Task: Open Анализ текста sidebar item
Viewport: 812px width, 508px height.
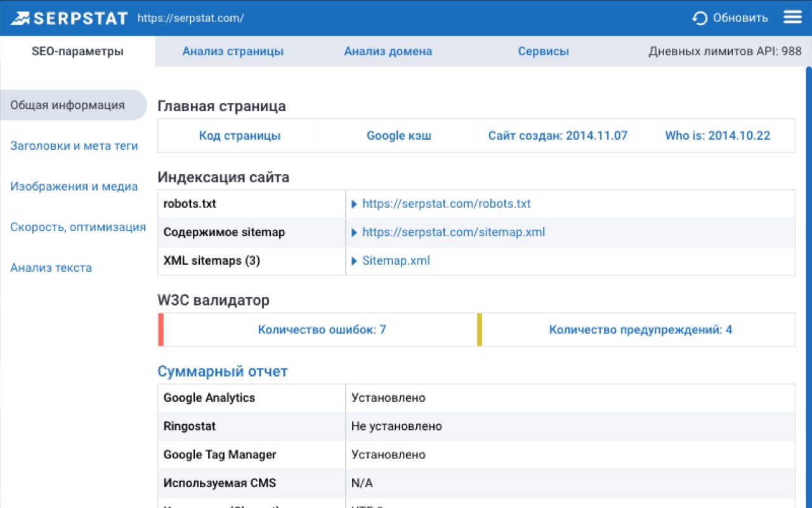Action: [51, 268]
